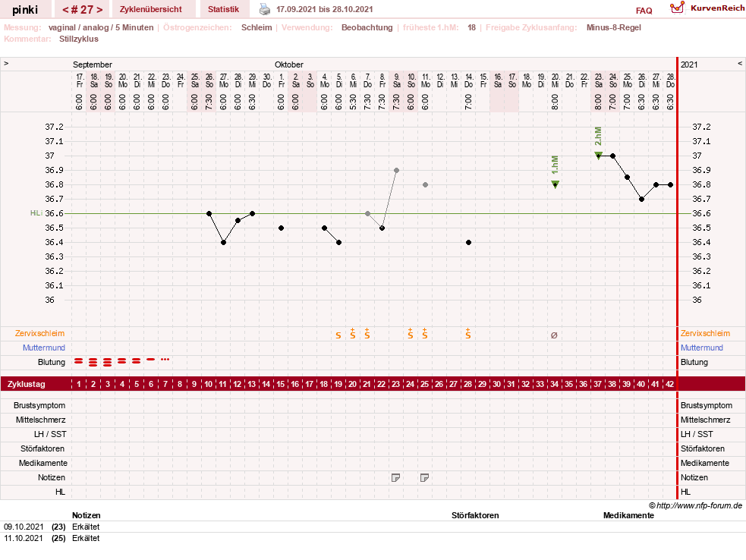Click the temperature point on day 40 at 36.7
This screenshot has height=560, width=746.
pyautogui.click(x=642, y=200)
